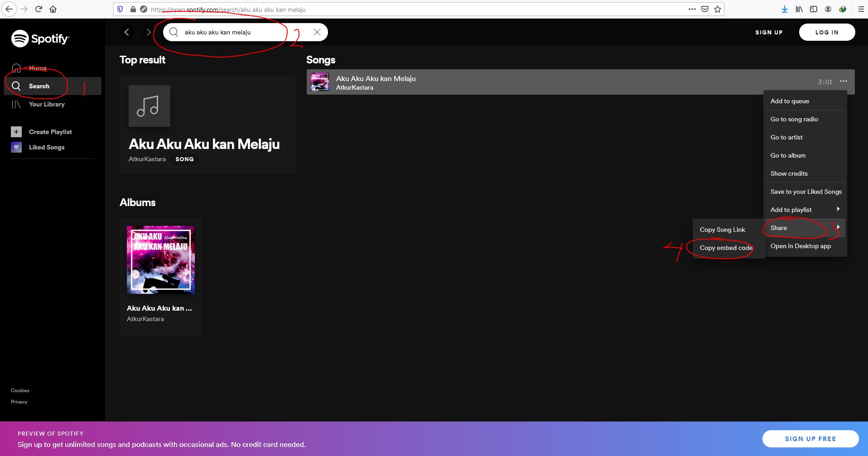
Task: Click the LOG IN button
Action: (826, 32)
